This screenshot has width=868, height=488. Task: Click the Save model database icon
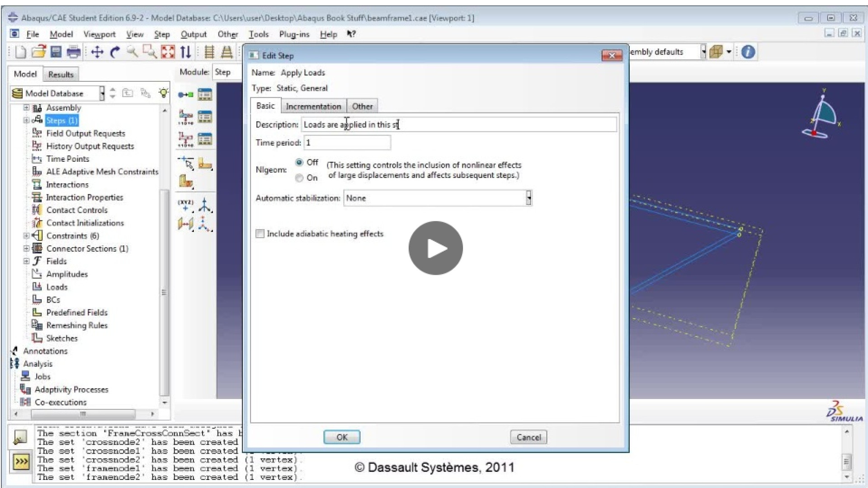pyautogui.click(x=56, y=52)
